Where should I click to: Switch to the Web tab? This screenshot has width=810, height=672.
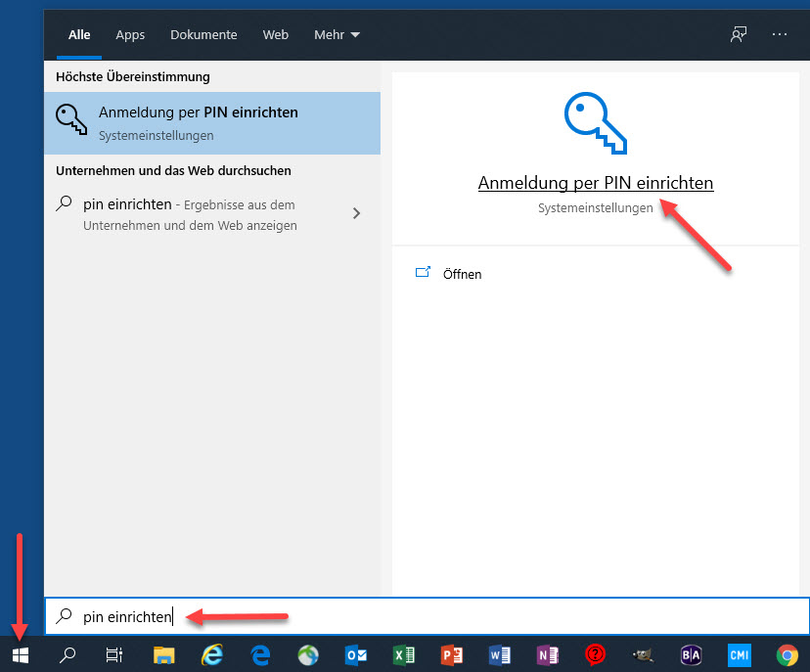[275, 34]
